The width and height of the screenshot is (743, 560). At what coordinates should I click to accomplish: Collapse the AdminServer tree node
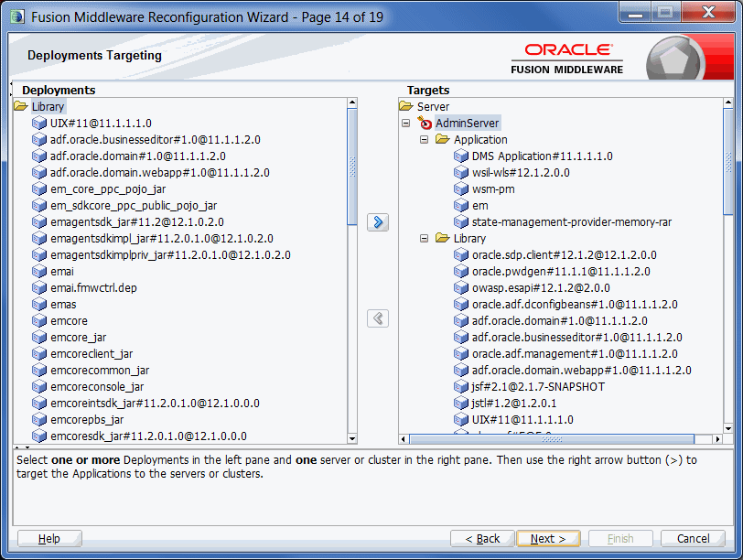click(x=405, y=124)
